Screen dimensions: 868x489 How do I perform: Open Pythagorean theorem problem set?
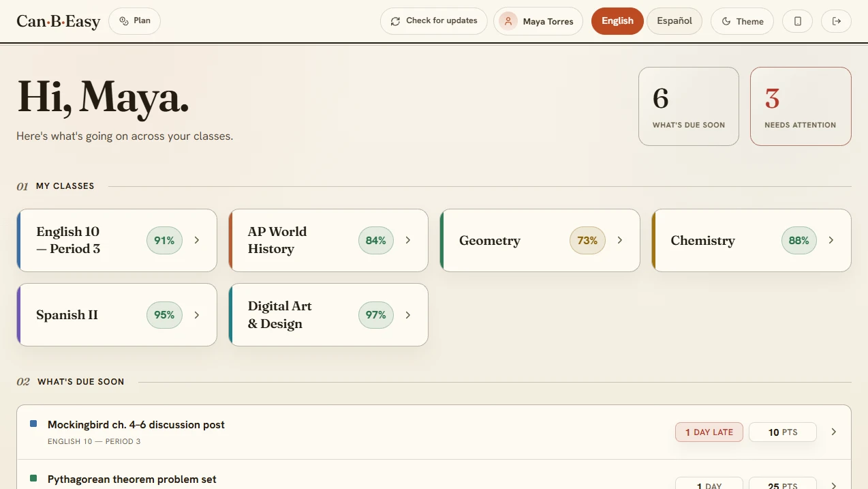point(434,474)
